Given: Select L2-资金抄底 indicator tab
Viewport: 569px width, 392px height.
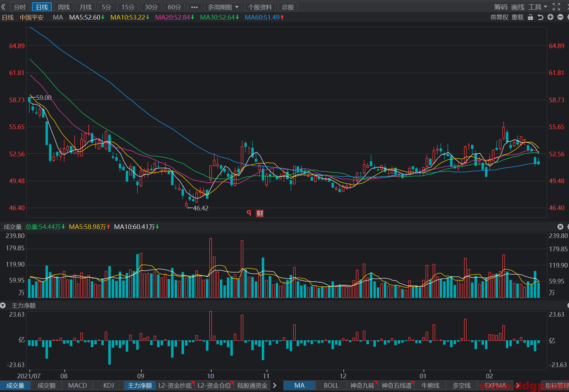Looking at the screenshot, I should pos(175,385).
